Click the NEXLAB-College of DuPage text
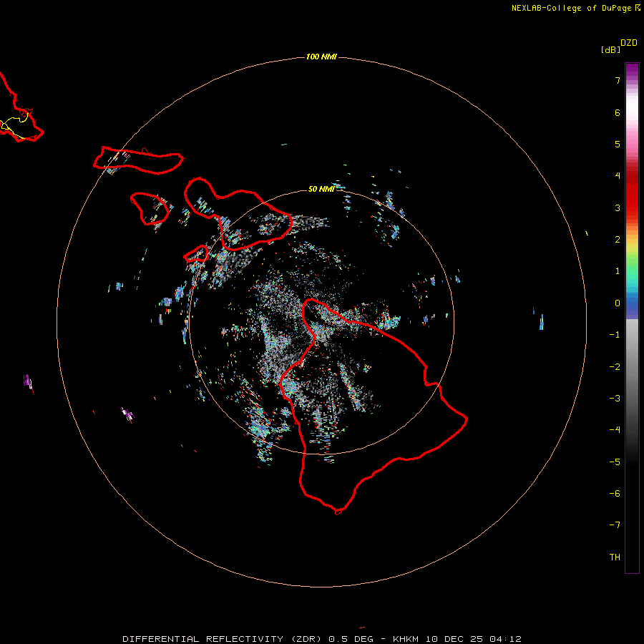The image size is (644, 644). 572,8
